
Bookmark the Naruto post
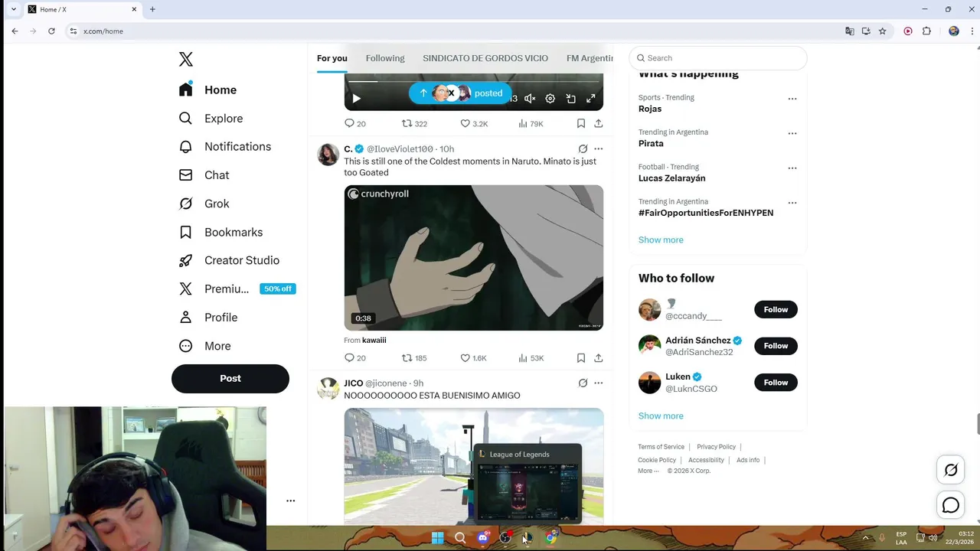click(x=581, y=358)
